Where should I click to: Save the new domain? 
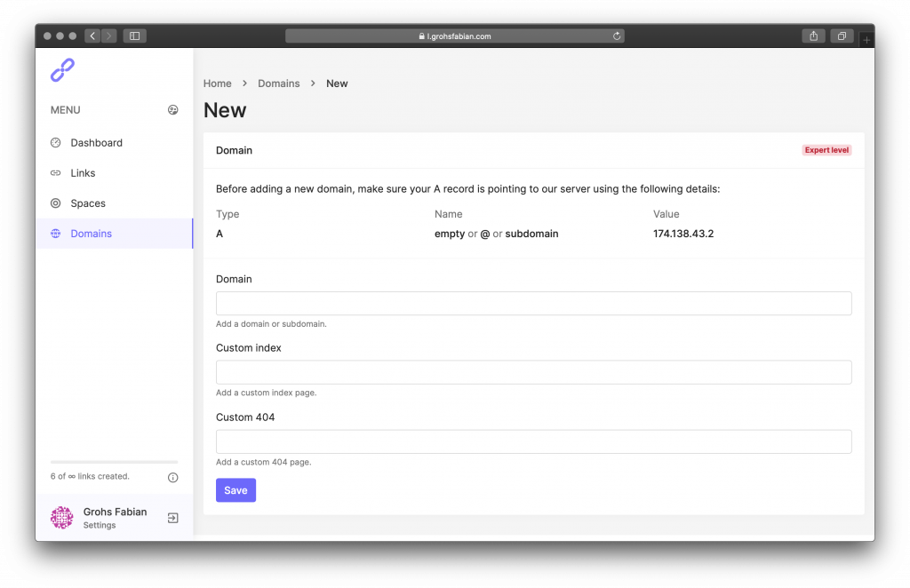[235, 490]
